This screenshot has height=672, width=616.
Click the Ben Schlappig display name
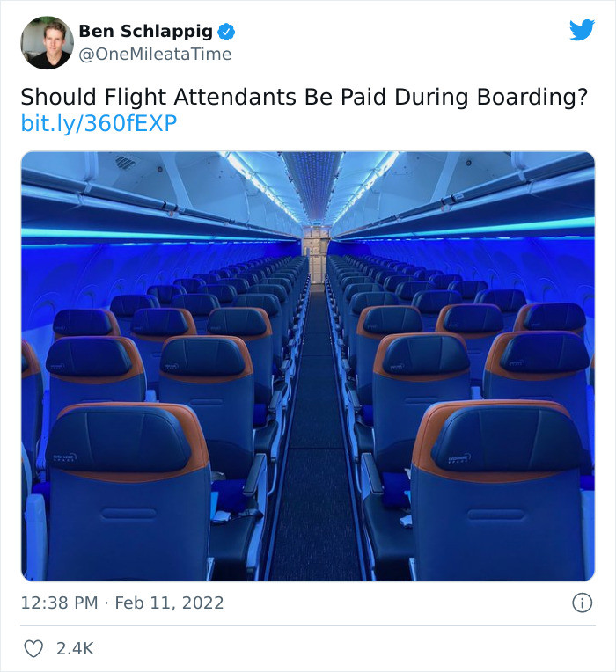click(x=145, y=32)
